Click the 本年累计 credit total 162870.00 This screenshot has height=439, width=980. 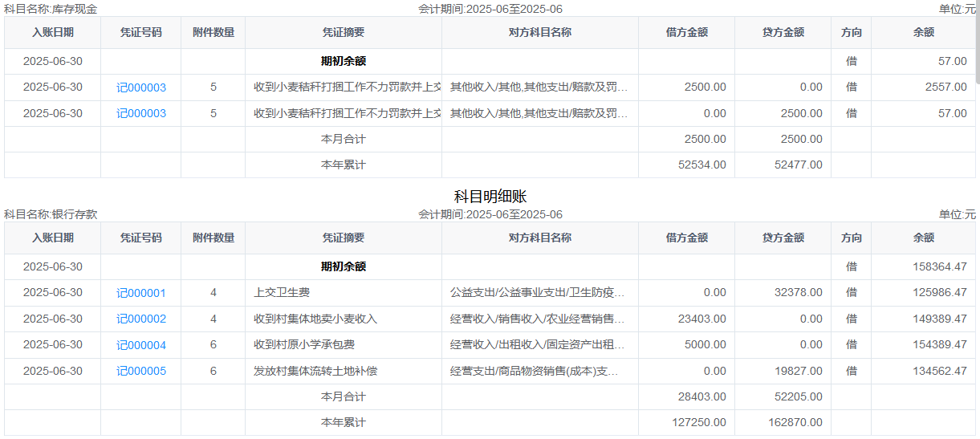click(795, 422)
